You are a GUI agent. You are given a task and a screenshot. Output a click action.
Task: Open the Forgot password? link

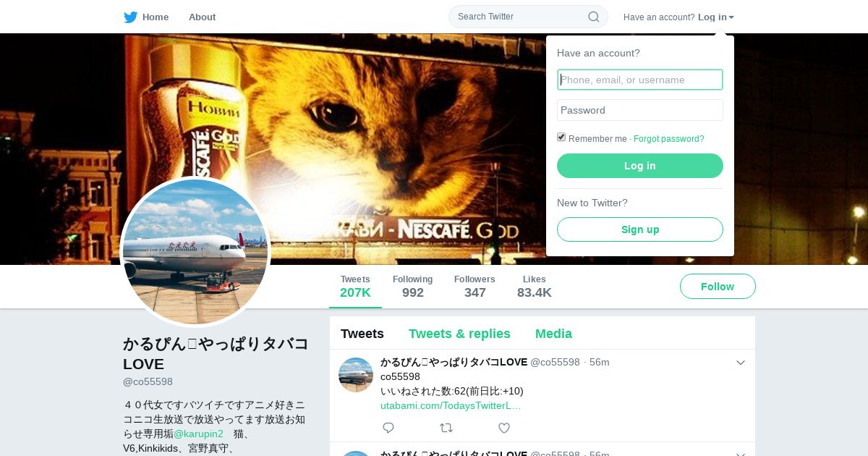coord(668,139)
